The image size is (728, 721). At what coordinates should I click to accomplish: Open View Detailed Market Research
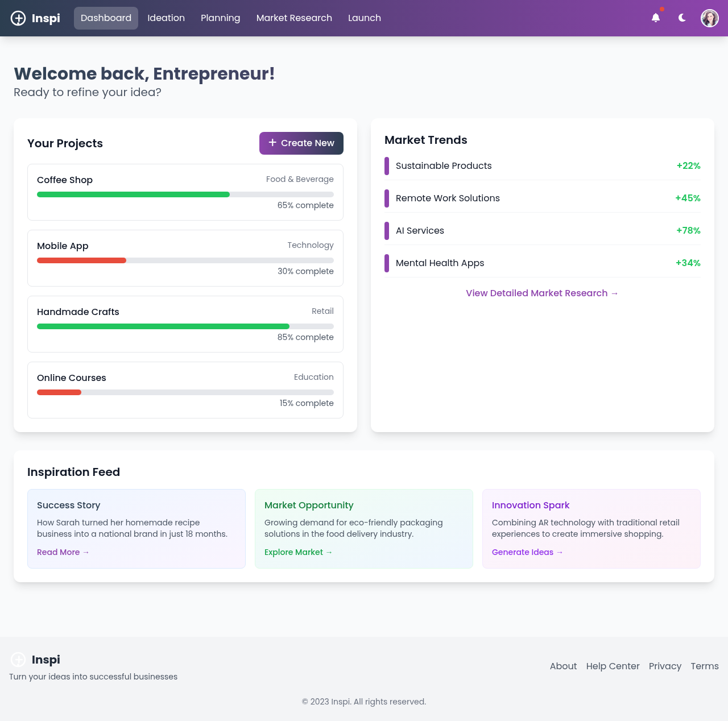click(541, 293)
